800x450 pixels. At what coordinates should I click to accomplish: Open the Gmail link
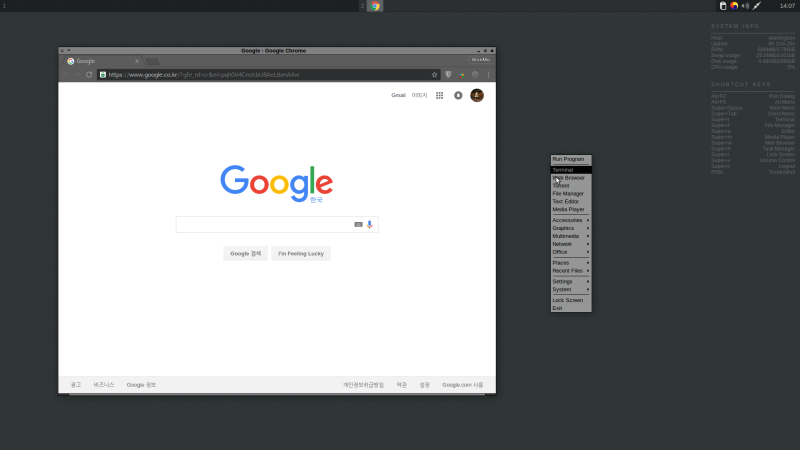tap(398, 95)
